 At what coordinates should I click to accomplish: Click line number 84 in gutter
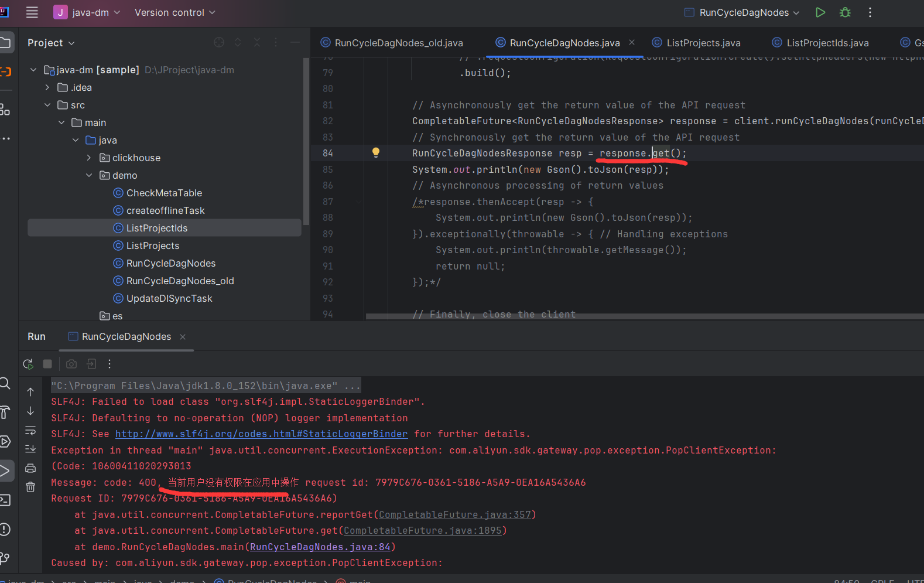(x=328, y=153)
